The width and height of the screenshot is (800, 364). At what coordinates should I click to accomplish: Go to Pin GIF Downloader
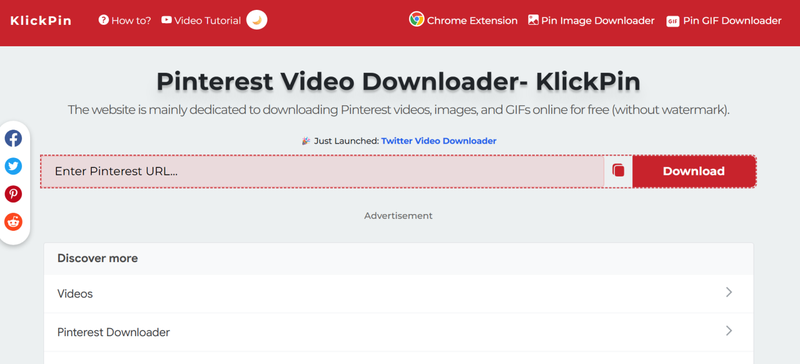[724, 21]
